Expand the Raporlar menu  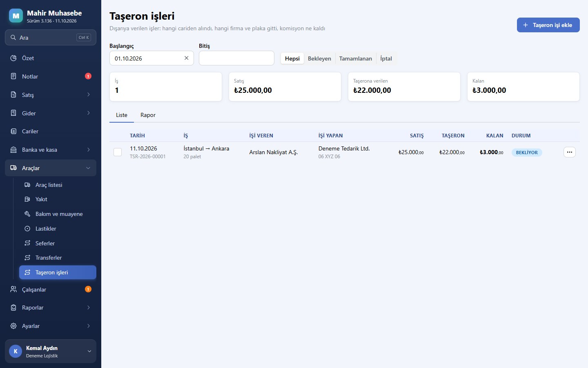[x=51, y=307]
